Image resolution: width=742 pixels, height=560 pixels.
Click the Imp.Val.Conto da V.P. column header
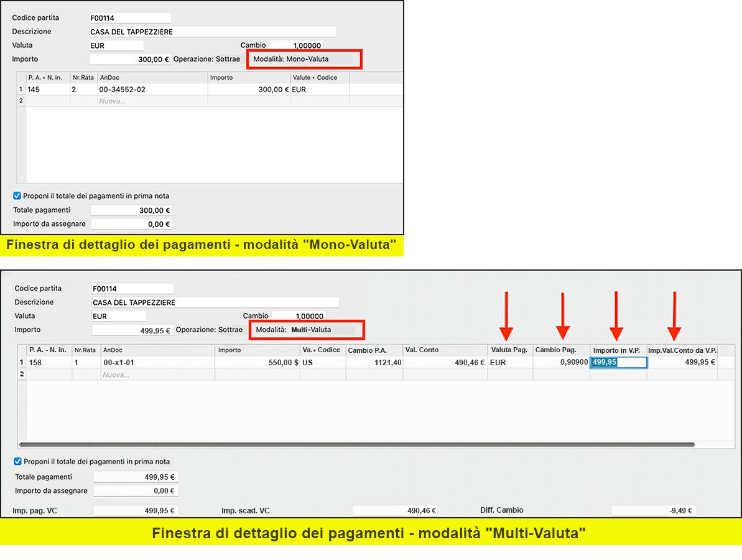(681, 350)
